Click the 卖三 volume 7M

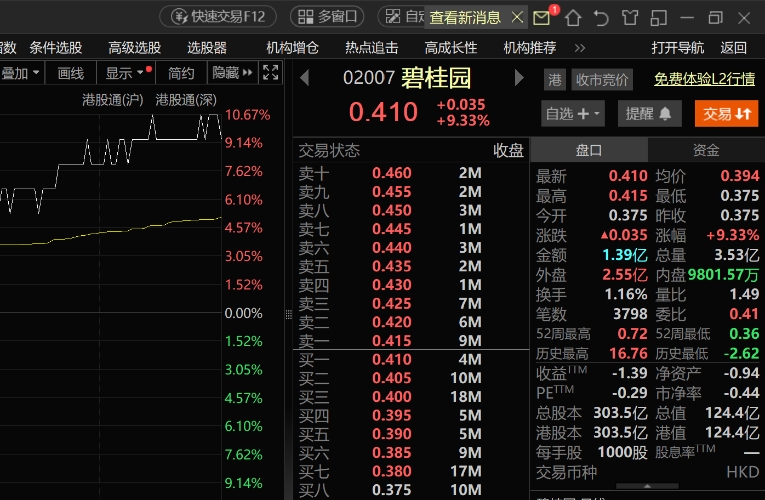470,303
